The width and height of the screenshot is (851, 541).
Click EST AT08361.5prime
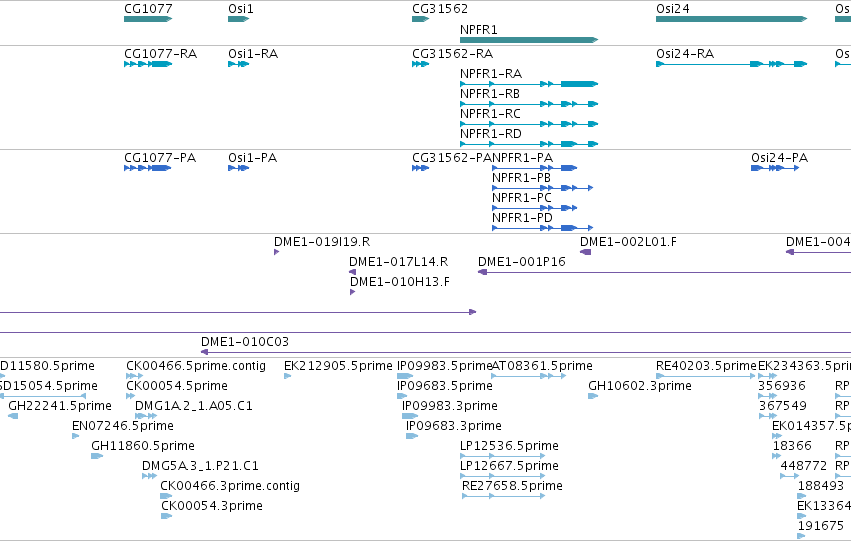529,375
